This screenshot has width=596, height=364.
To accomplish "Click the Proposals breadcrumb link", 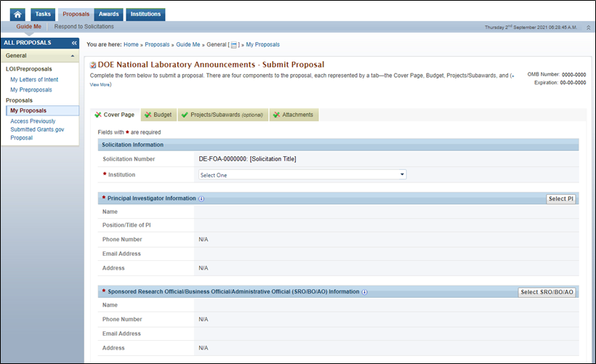I will 157,44.
